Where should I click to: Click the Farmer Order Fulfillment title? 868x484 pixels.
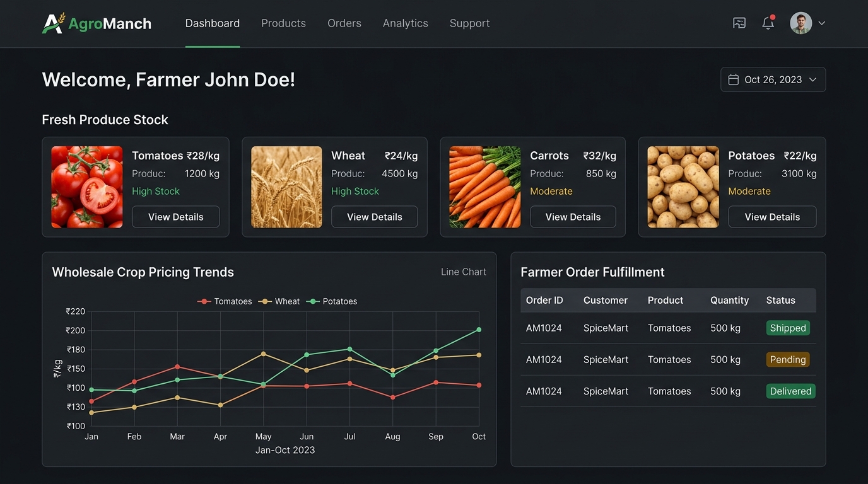[x=592, y=272]
